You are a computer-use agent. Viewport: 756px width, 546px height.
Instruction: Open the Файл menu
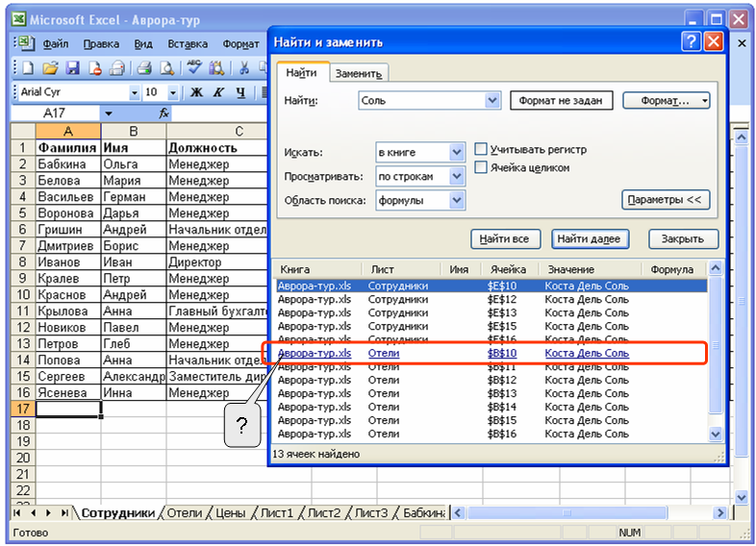[56, 44]
